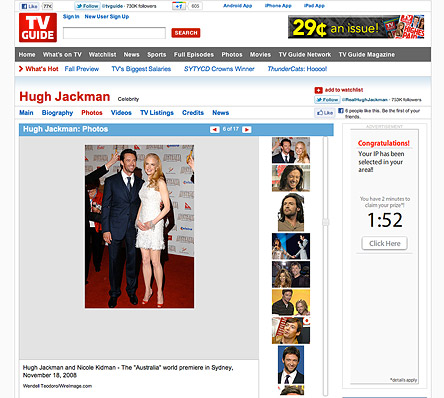The image size is (444, 398).
Task: Click the Google +1 button
Action: click(179, 6)
